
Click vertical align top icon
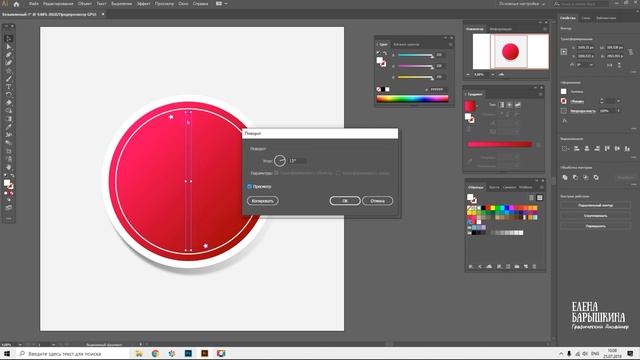click(x=607, y=149)
